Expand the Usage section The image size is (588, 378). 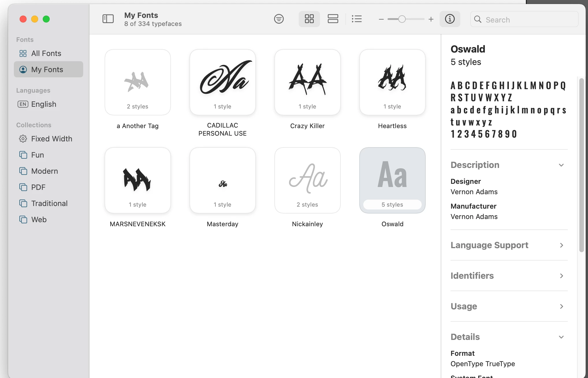pyautogui.click(x=561, y=306)
